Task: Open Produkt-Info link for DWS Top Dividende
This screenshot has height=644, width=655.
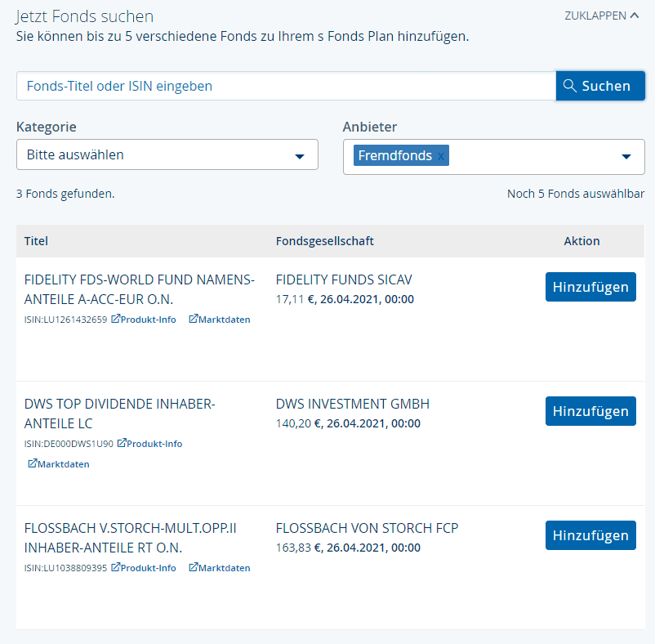Action: [x=149, y=444]
